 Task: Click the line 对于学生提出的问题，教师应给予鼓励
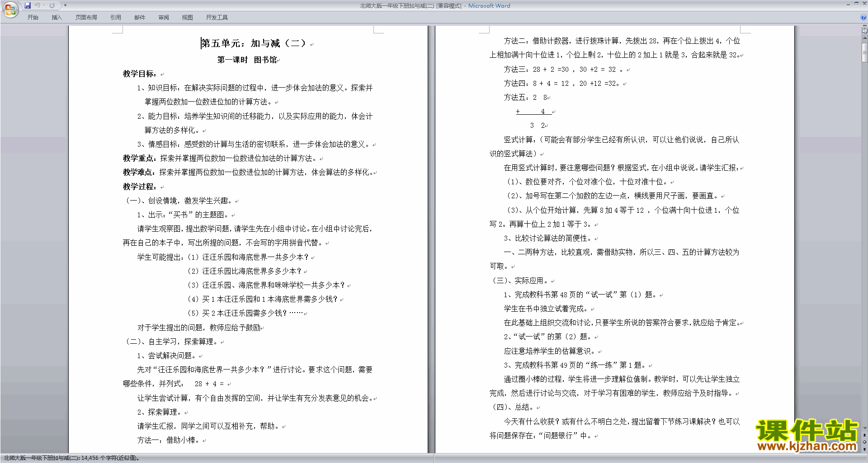(x=199, y=327)
